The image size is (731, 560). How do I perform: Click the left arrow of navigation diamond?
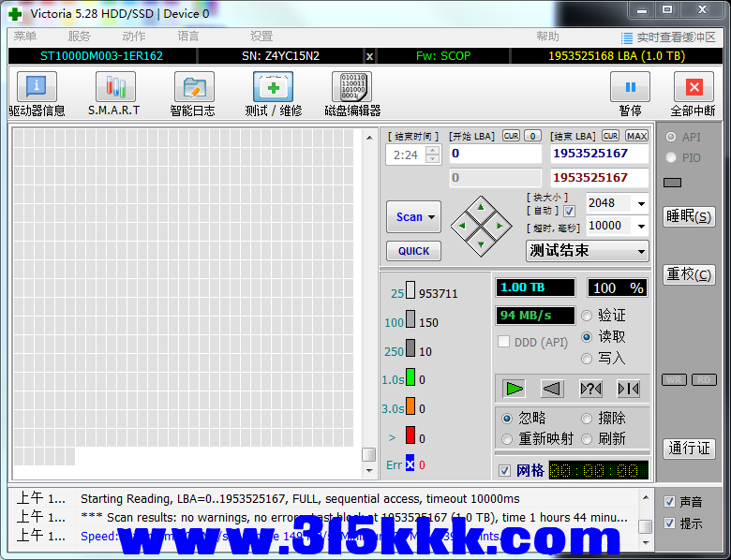(462, 226)
